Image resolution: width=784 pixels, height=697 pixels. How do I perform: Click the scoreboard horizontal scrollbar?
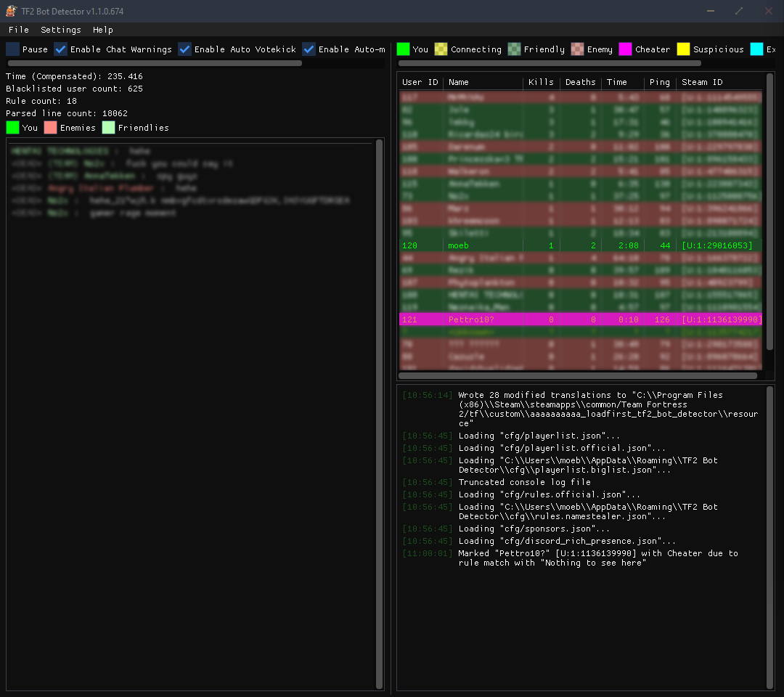(578, 375)
